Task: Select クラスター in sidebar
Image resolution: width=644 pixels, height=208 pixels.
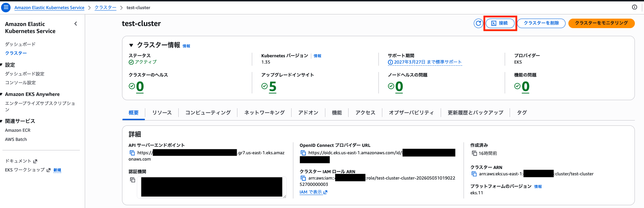Action: pos(16,53)
